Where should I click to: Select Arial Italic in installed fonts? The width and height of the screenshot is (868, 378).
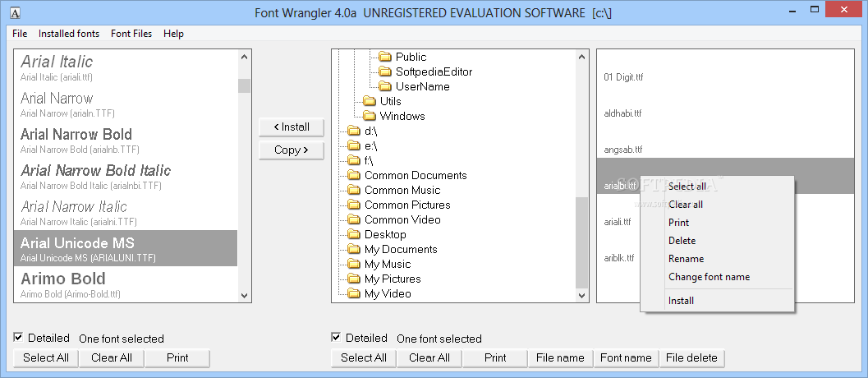pos(126,67)
